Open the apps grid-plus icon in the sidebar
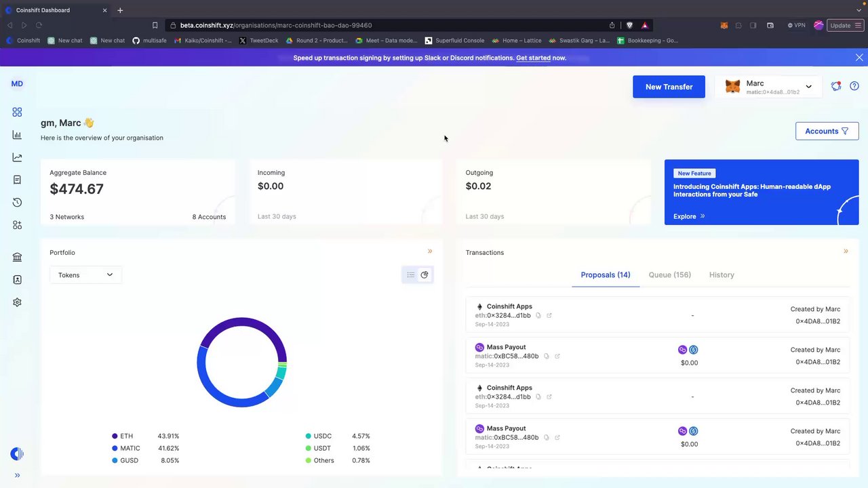 click(x=17, y=225)
